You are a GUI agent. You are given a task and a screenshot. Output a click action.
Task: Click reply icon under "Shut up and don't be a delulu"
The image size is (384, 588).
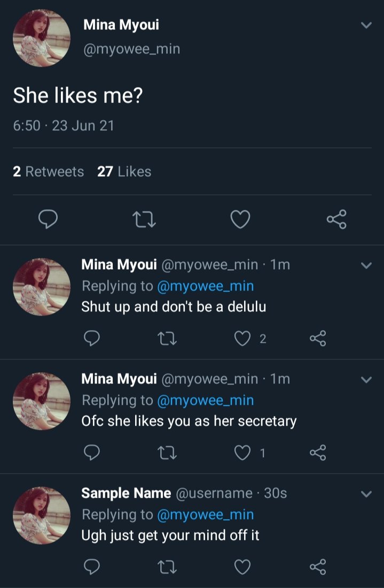point(91,338)
